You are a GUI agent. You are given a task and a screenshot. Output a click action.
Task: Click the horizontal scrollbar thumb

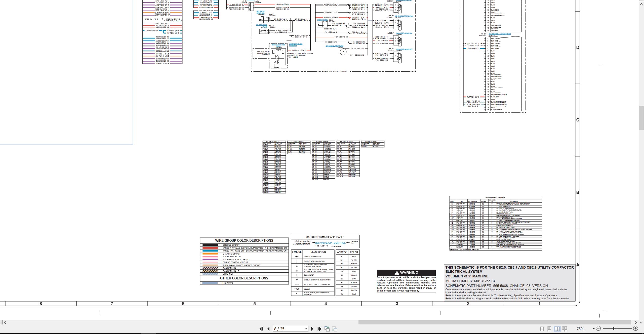pyautogui.click(x=494, y=322)
